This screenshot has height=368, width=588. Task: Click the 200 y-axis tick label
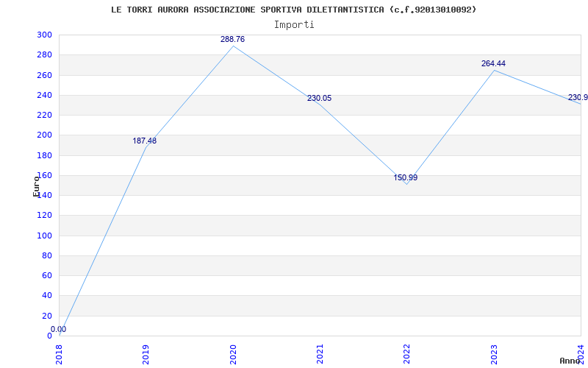[44, 135]
